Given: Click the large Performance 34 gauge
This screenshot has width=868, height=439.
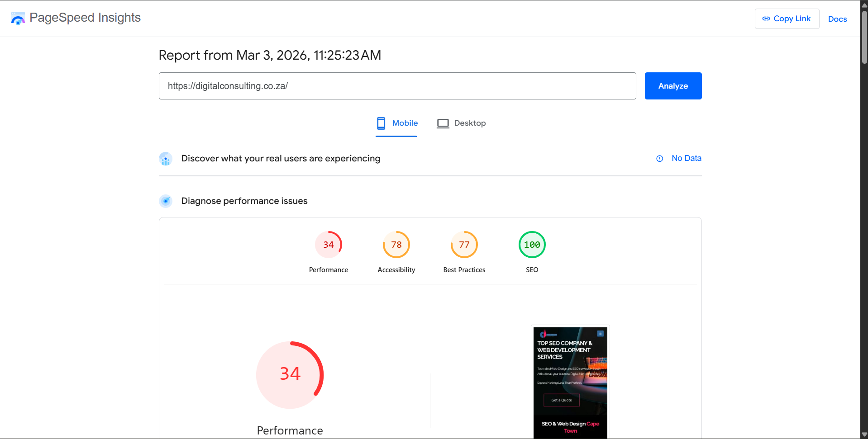Looking at the screenshot, I should coord(290,375).
